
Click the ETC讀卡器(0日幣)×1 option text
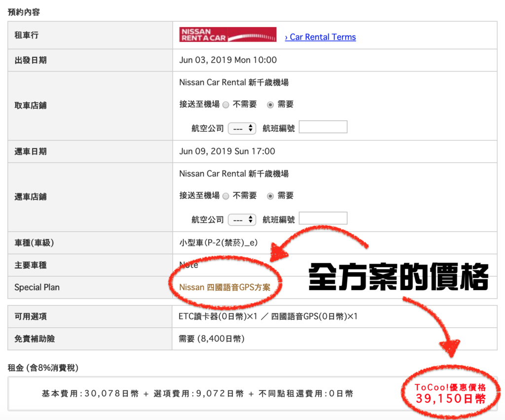217,316
